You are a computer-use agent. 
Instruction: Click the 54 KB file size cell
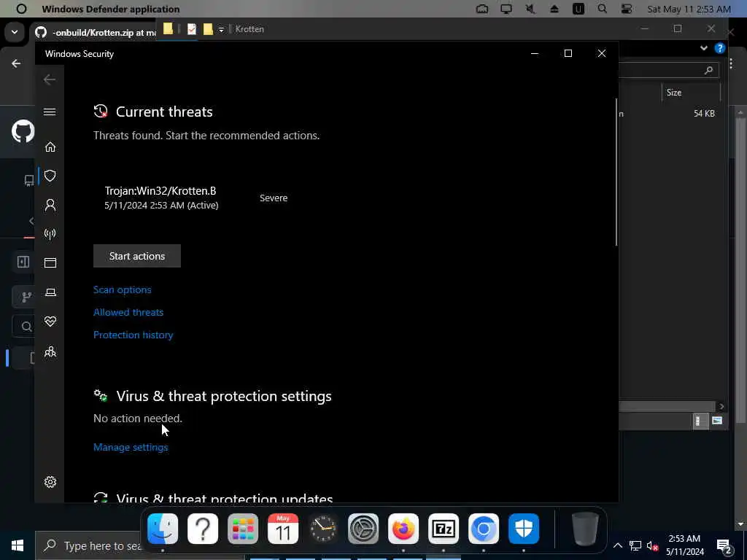click(x=704, y=113)
